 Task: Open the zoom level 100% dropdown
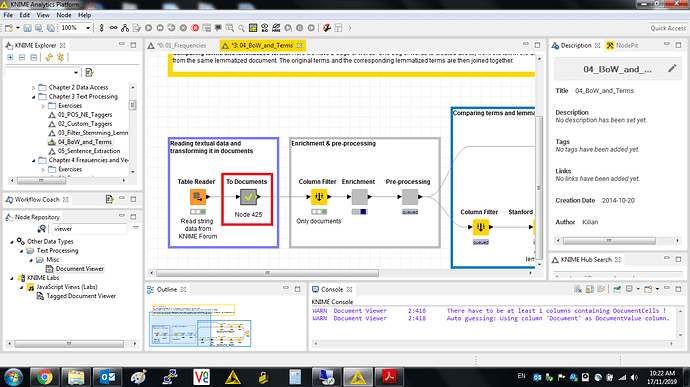pyautogui.click(x=88, y=28)
